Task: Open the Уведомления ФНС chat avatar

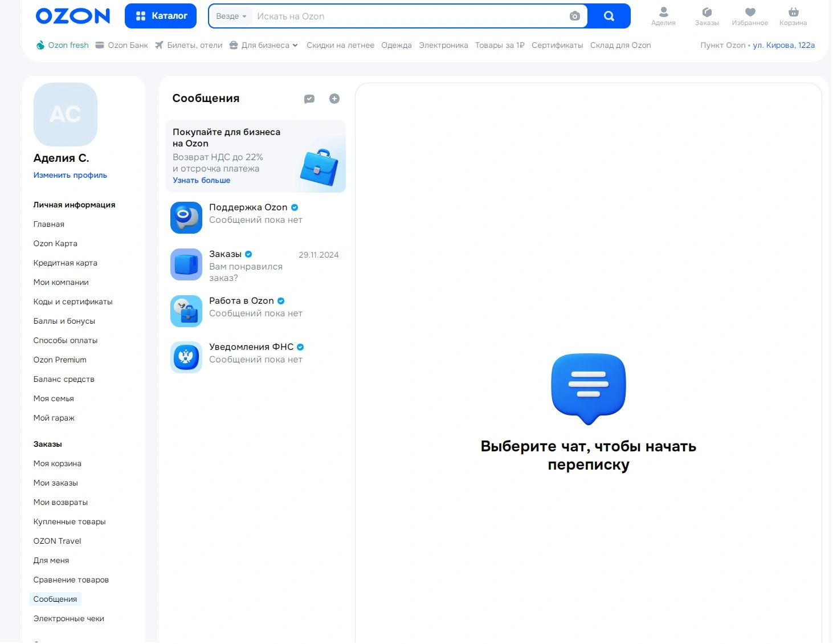Action: click(186, 357)
